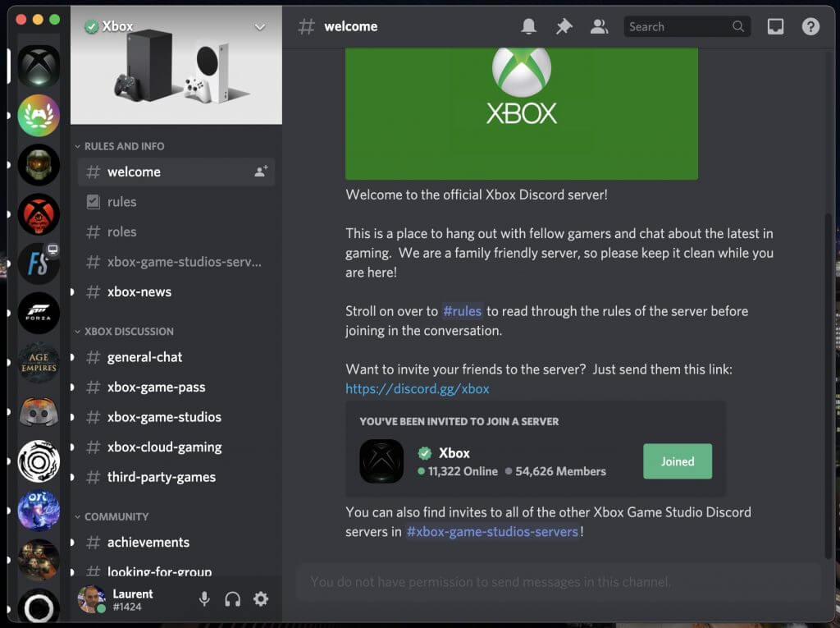Open the white swirl circle server icon
This screenshot has height=628, width=840.
[39, 461]
